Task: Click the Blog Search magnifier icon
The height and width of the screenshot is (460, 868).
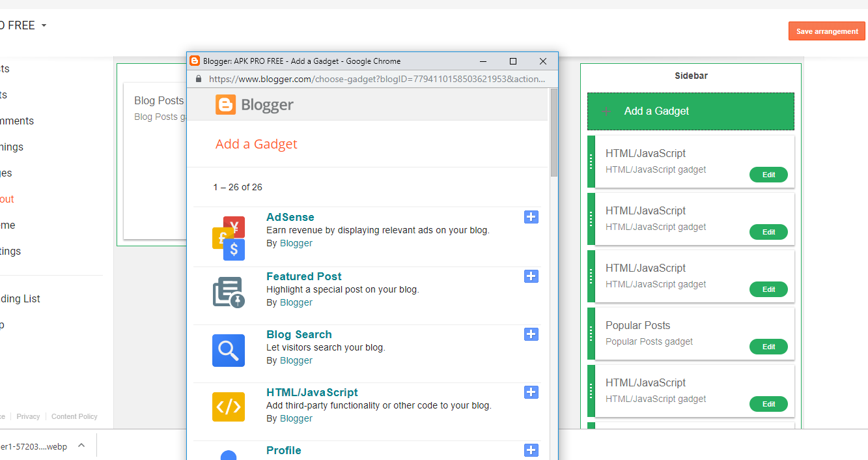Action: click(x=229, y=351)
